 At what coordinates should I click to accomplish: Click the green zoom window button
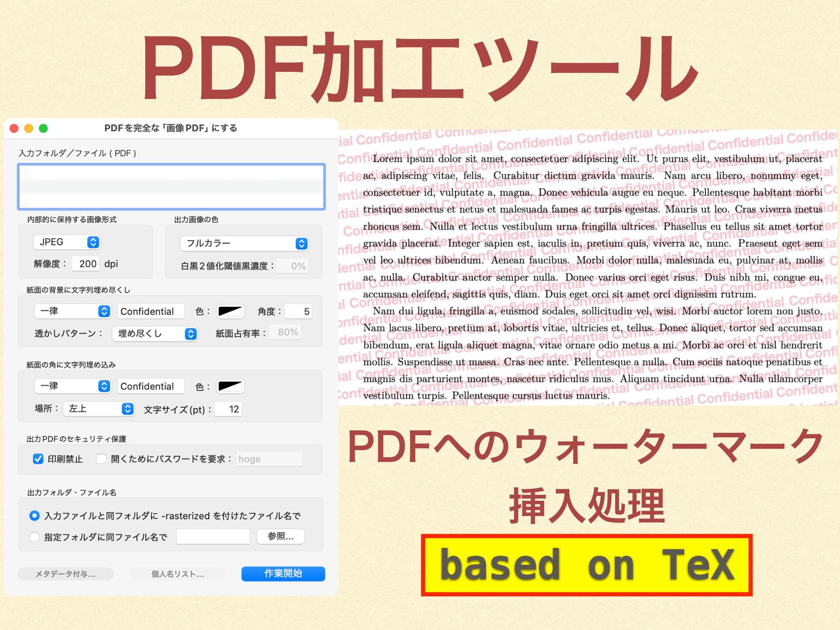point(43,128)
